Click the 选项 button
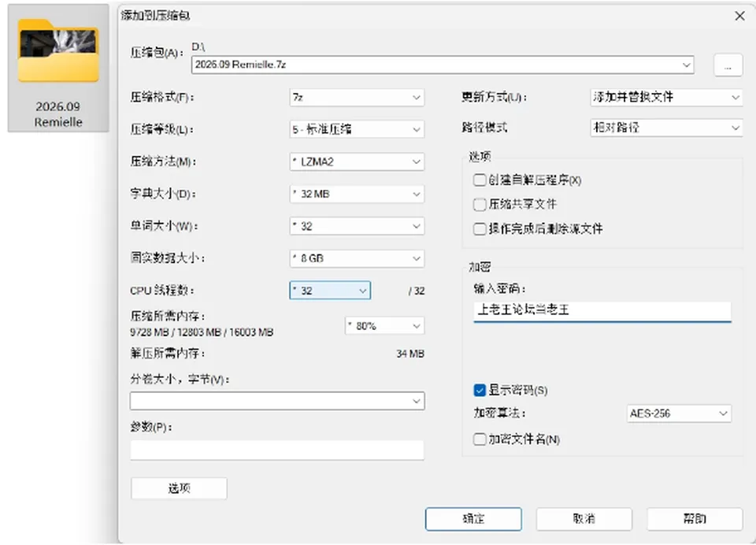The height and width of the screenshot is (545, 756). (x=179, y=488)
